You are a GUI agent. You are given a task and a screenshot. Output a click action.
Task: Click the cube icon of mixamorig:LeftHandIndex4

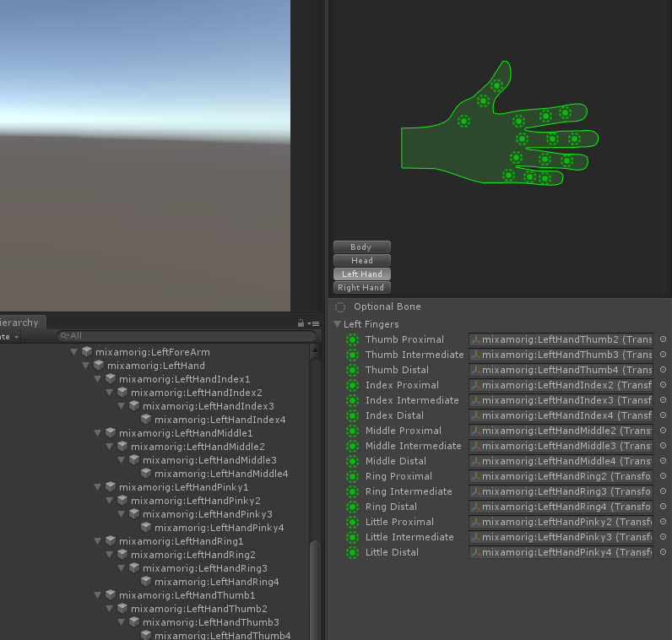click(x=146, y=420)
